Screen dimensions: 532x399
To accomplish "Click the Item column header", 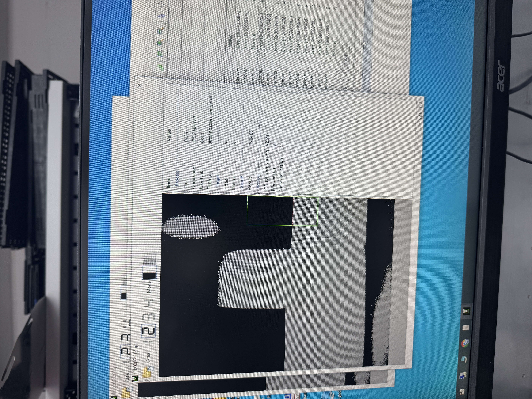I will 168,183.
